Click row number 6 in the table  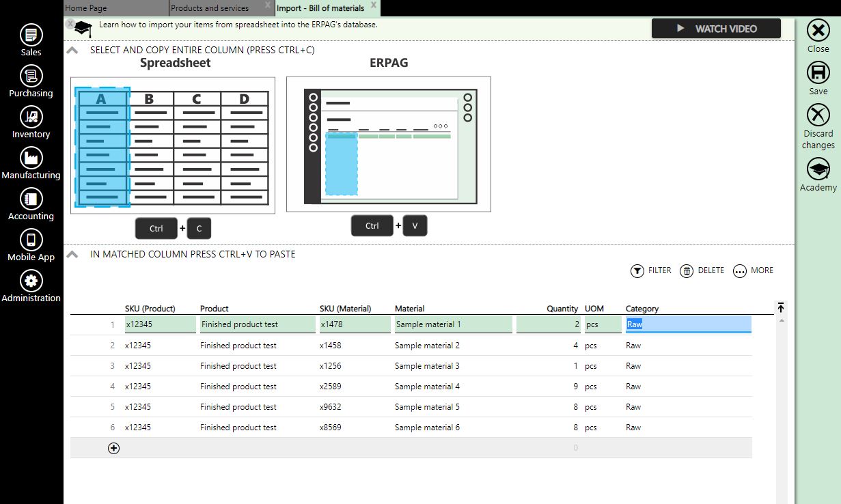pos(113,428)
